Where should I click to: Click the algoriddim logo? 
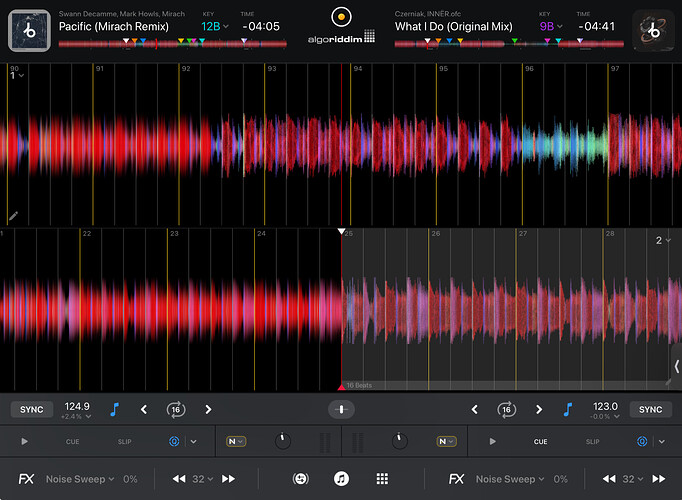point(341,37)
